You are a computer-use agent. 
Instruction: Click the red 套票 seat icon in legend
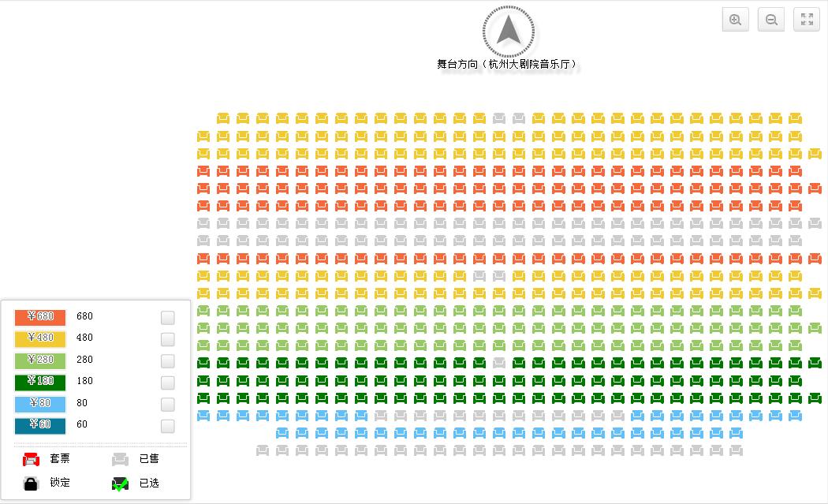(x=32, y=460)
